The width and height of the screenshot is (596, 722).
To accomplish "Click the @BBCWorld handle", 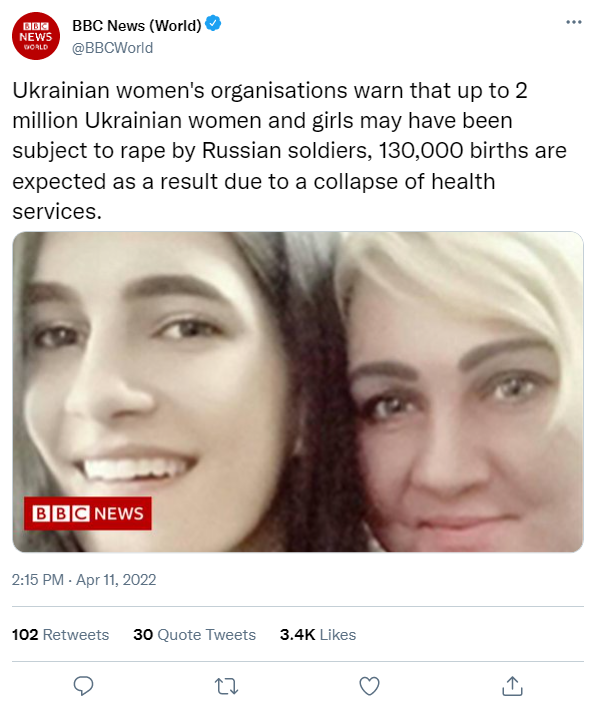I will click(112, 48).
